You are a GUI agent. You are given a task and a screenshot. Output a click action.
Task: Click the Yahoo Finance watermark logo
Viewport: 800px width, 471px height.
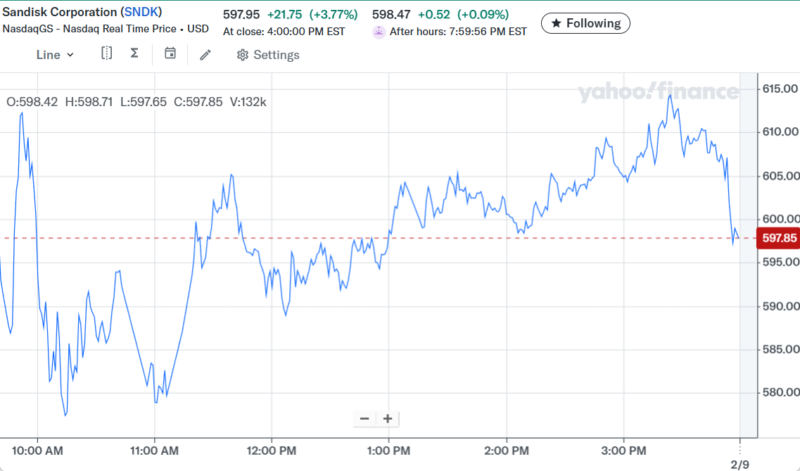tap(657, 92)
